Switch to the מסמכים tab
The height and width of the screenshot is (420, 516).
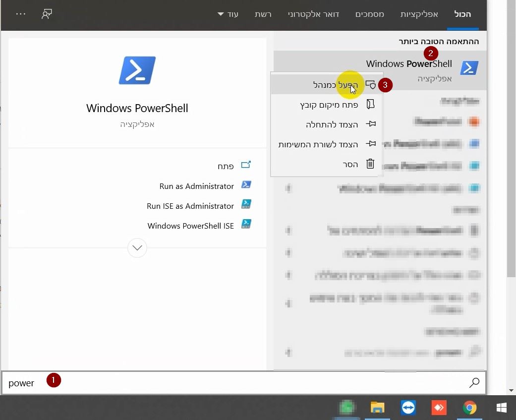370,14
